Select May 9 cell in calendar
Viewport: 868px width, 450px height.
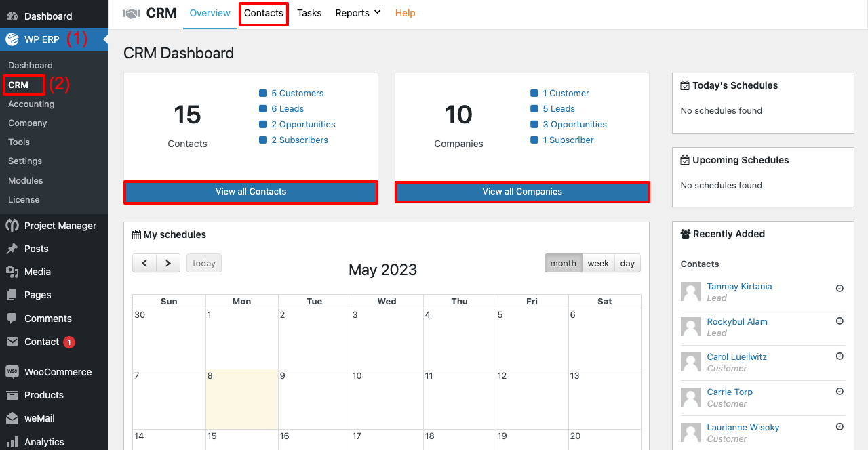point(314,398)
